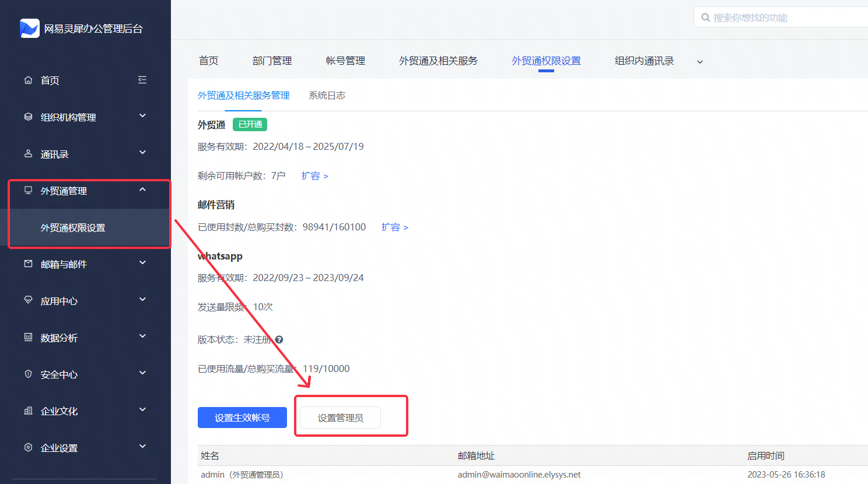Expand 应用中心 with its chevron
868x484 pixels.
point(142,300)
